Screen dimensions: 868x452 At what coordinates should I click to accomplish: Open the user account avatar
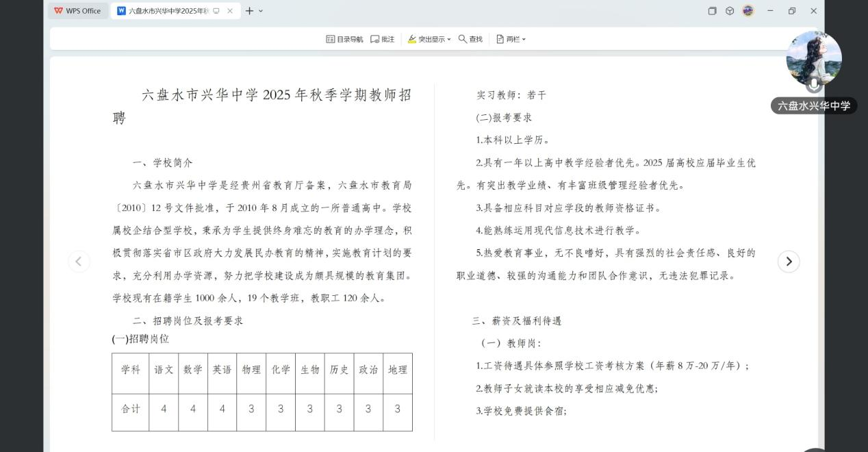coord(748,11)
